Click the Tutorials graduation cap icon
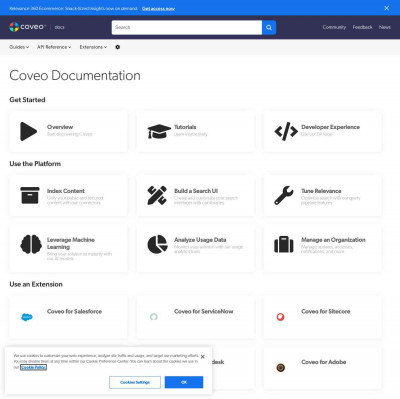This screenshot has height=399, width=400. tap(159, 131)
